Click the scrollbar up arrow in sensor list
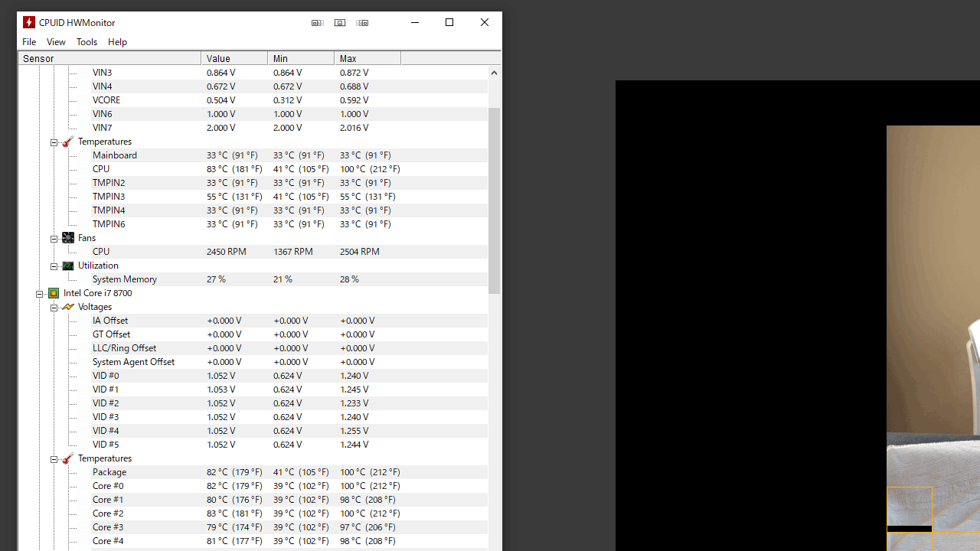This screenshot has height=551, width=980. (x=494, y=73)
